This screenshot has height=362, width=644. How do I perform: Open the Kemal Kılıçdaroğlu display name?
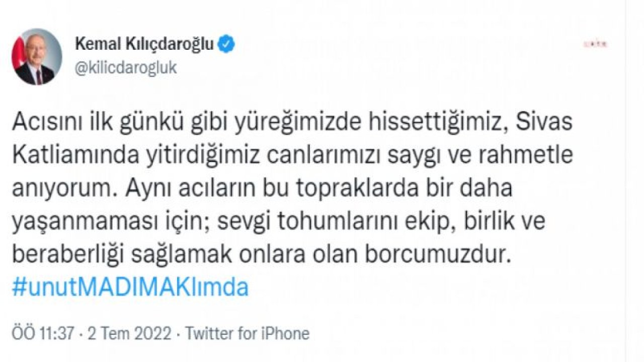click(x=144, y=44)
